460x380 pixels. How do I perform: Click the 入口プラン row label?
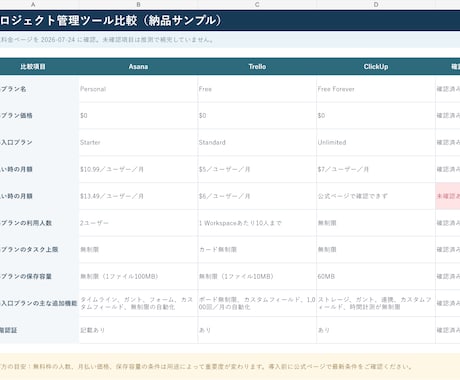39,142
